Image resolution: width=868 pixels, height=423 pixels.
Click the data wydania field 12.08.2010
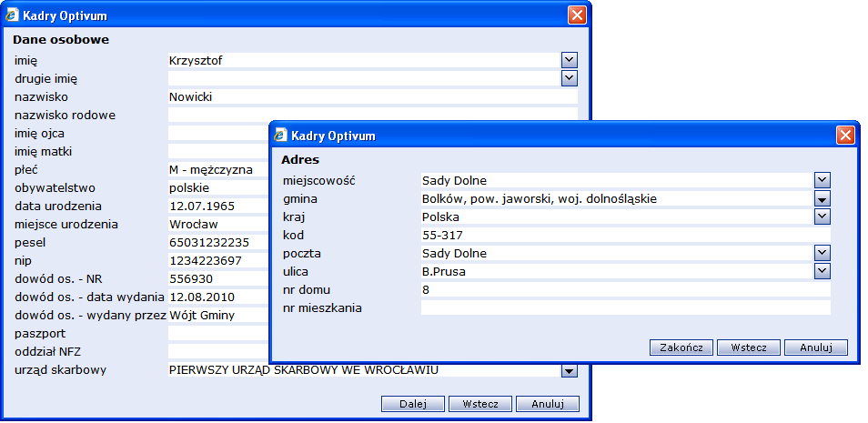click(x=218, y=297)
